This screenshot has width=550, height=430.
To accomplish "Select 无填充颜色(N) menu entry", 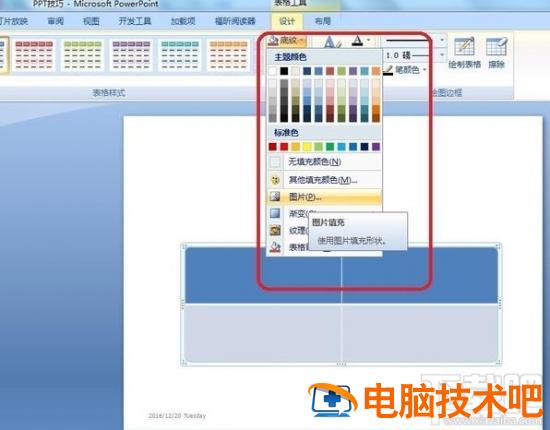I will [x=324, y=162].
